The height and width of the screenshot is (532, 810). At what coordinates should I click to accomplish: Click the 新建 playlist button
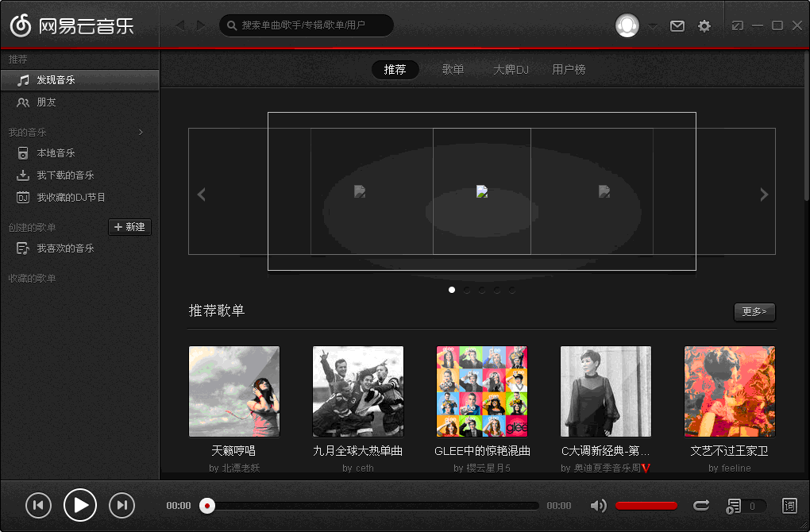[129, 227]
